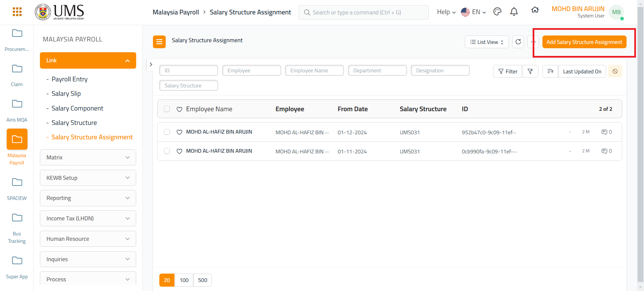Expand the Matrix section
This screenshot has height=291, width=644.
(x=88, y=157)
